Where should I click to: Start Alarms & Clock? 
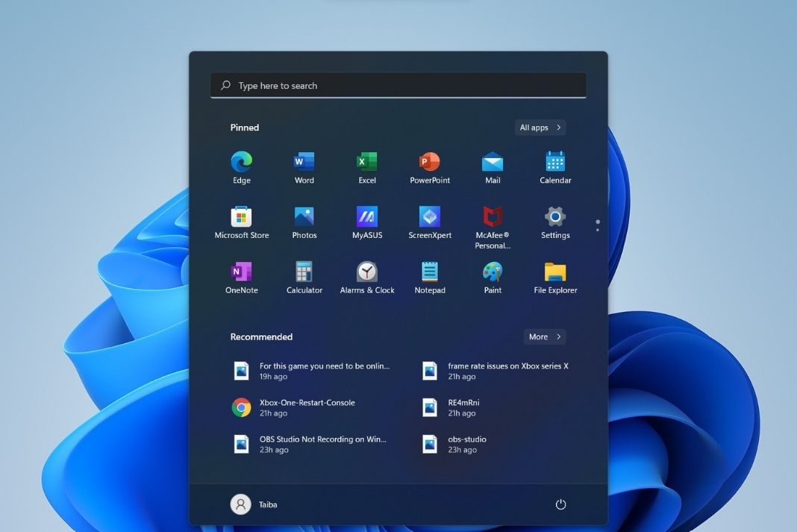coord(366,277)
